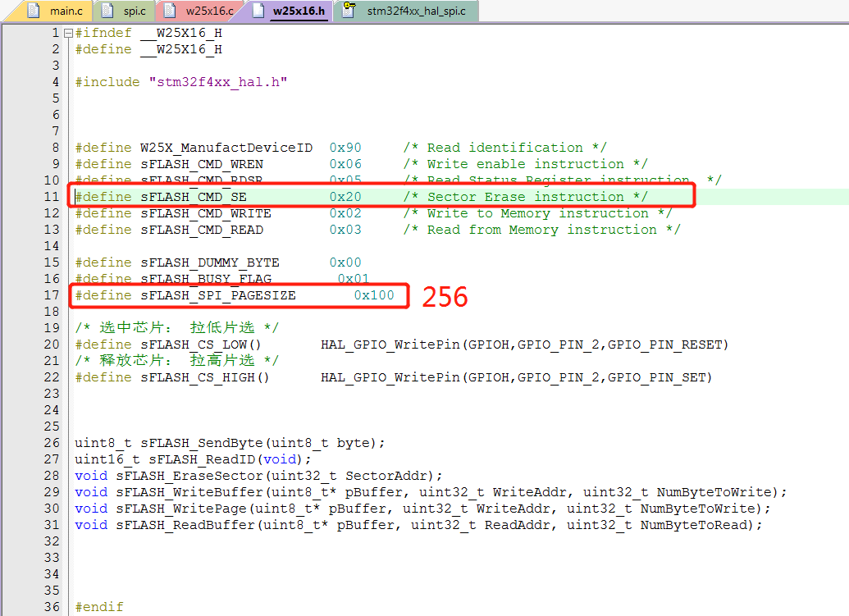Click the sFLASH_CMD_READ macro name
This screenshot has width=849, height=616.
(x=202, y=230)
